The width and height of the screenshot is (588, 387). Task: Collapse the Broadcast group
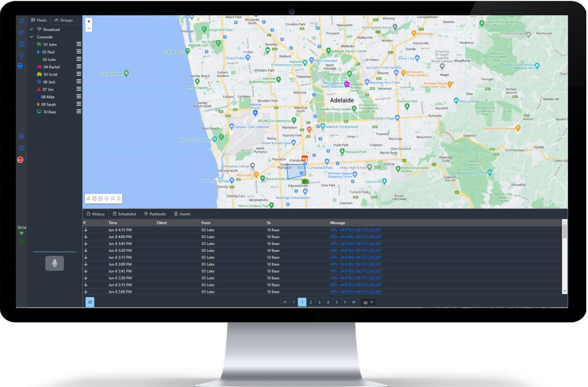[x=31, y=29]
